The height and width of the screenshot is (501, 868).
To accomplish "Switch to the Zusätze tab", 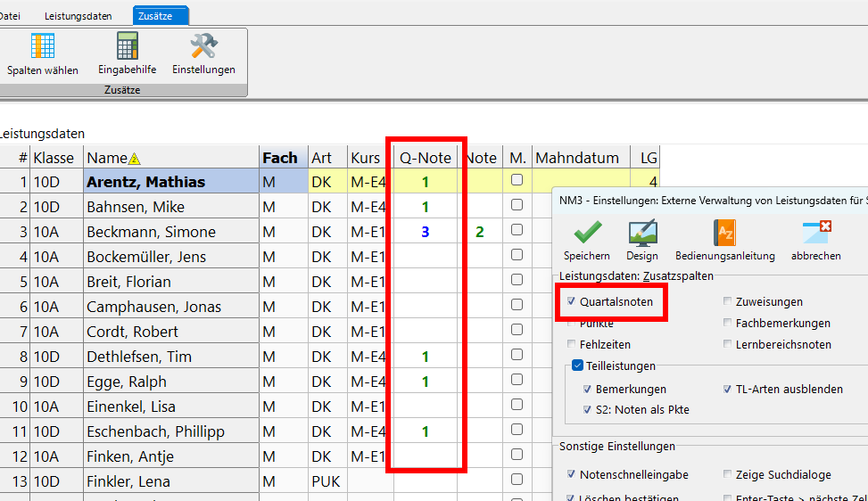I will pyautogui.click(x=154, y=15).
